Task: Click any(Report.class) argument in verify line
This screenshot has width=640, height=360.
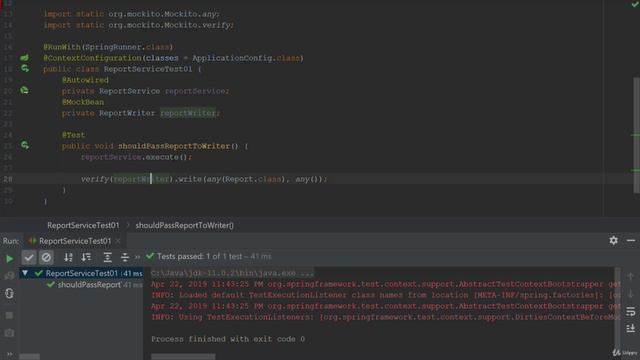Action: pos(245,179)
